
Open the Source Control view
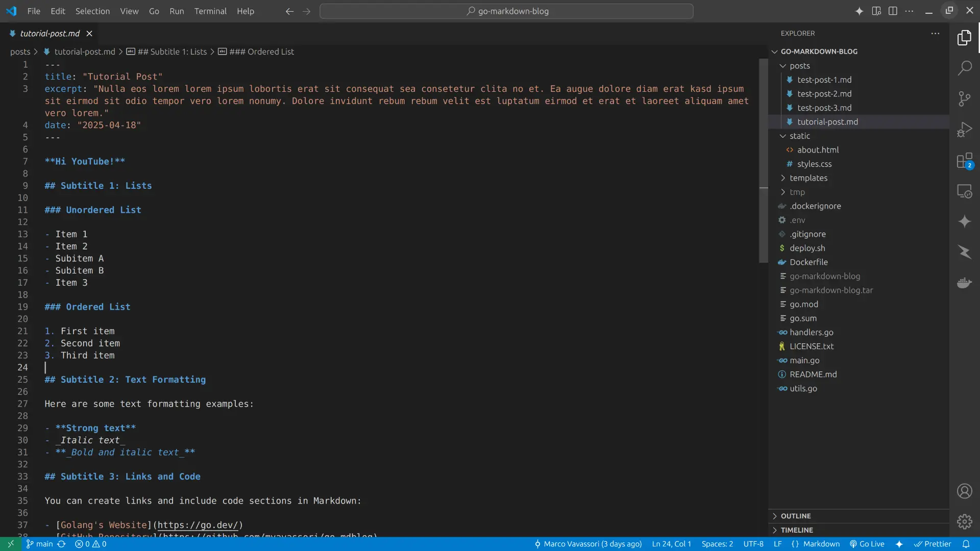point(964,98)
